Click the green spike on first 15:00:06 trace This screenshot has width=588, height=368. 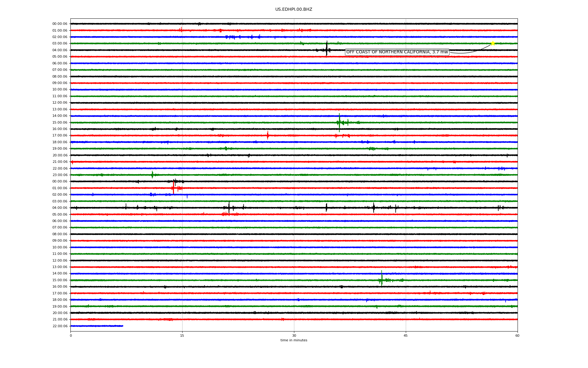[x=339, y=122]
